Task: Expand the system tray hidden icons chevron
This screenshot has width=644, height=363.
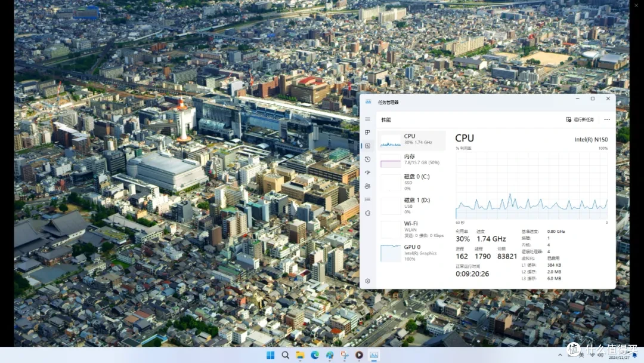Action: tap(560, 355)
